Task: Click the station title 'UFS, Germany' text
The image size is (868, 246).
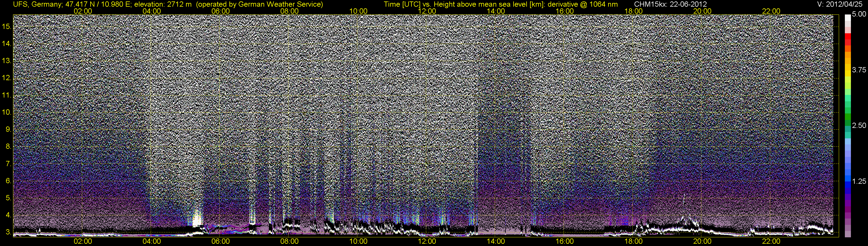Action: pyautogui.click(x=37, y=4)
